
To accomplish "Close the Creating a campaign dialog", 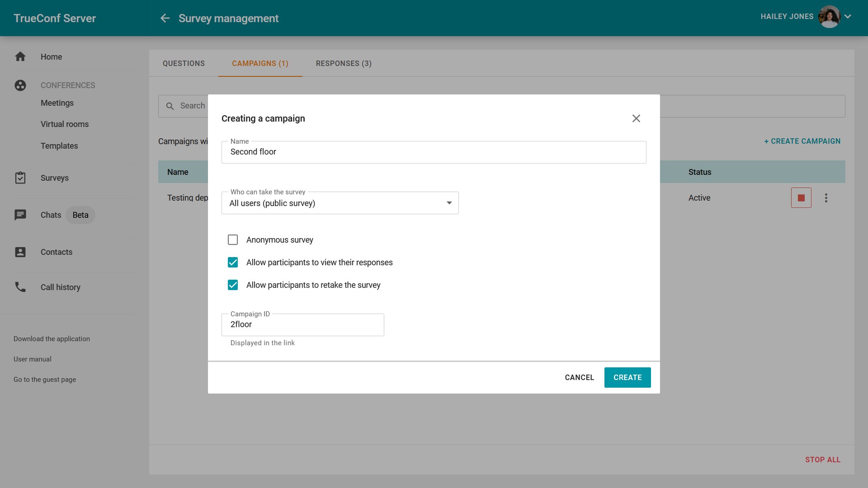I will pyautogui.click(x=636, y=118).
